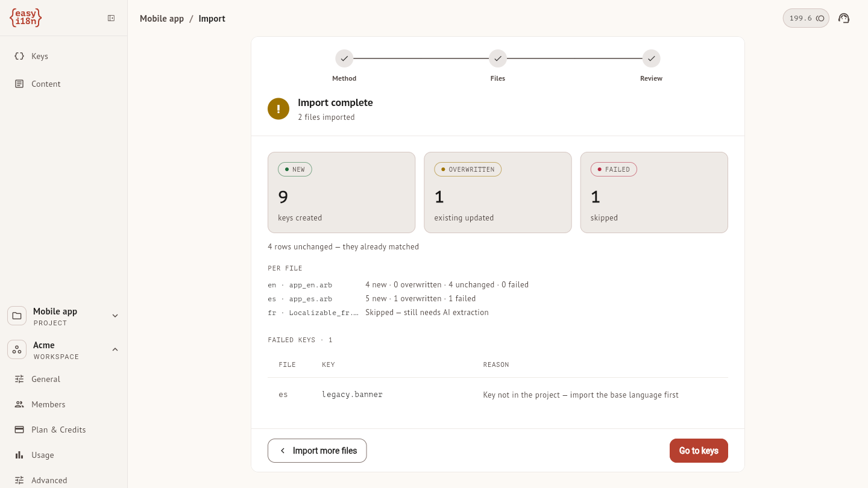The image size is (868, 488).
Task: Click the Plan & Credits card icon
Action: [x=19, y=430]
